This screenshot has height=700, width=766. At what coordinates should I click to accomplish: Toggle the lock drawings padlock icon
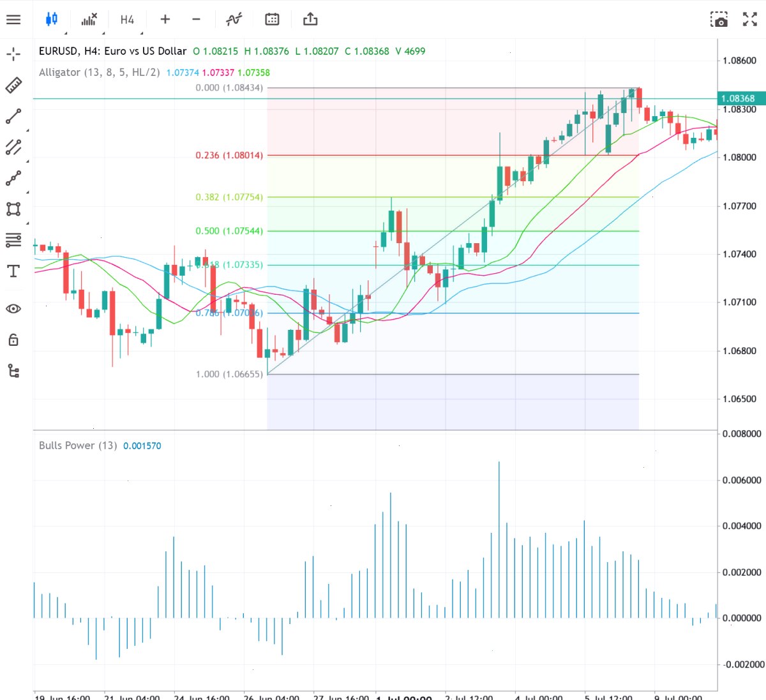pyautogui.click(x=13, y=339)
